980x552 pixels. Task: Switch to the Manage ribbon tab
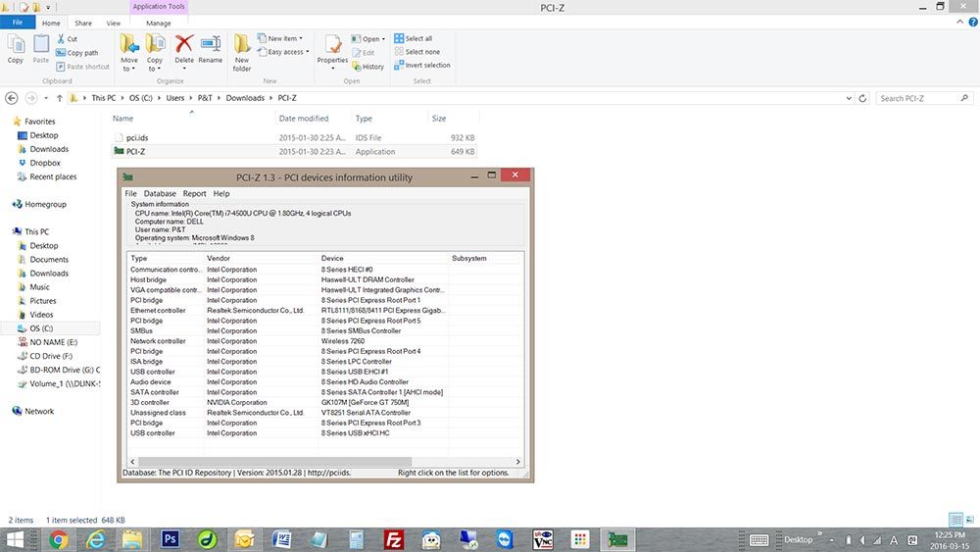pos(159,24)
